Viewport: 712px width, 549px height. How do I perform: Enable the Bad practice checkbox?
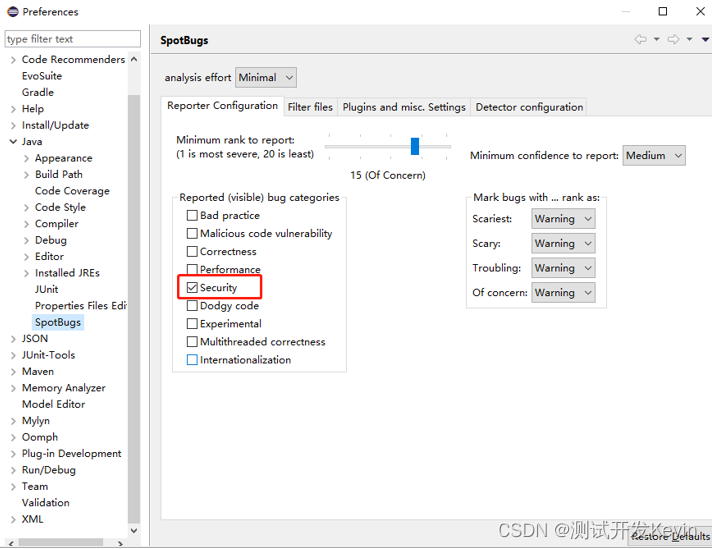(192, 215)
